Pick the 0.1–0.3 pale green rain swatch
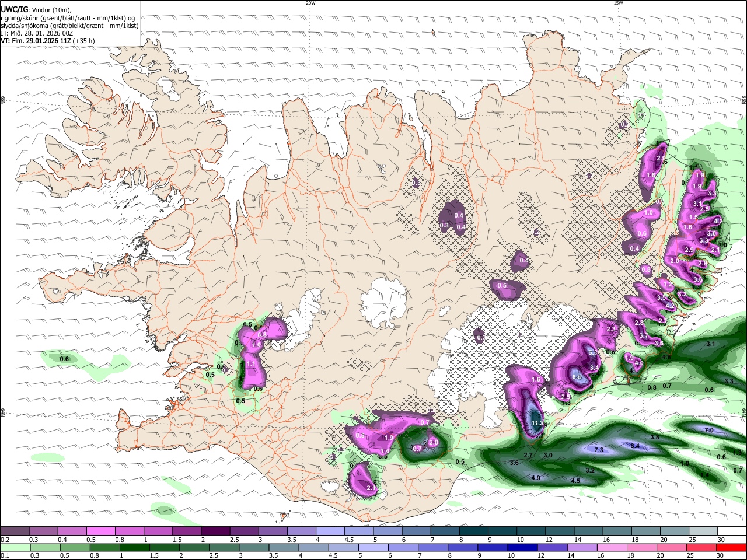 point(15,547)
